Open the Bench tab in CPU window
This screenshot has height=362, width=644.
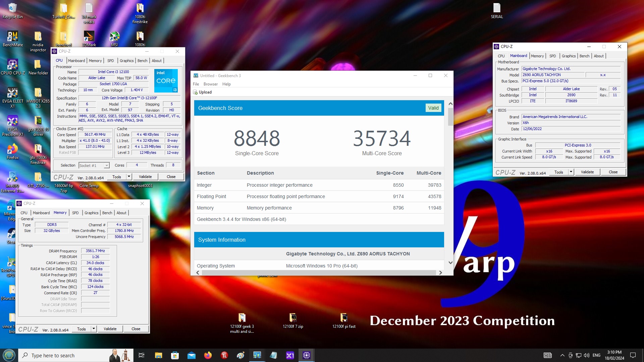tap(143, 61)
